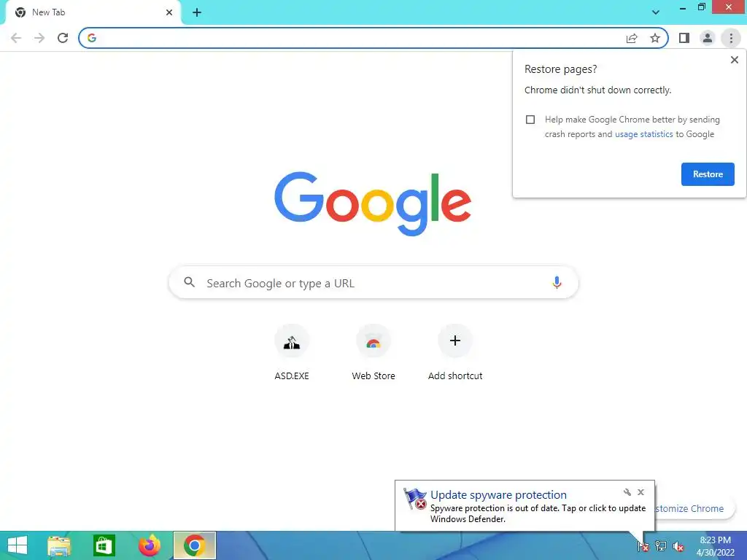Click Add shortcut plus tile

pos(455,354)
